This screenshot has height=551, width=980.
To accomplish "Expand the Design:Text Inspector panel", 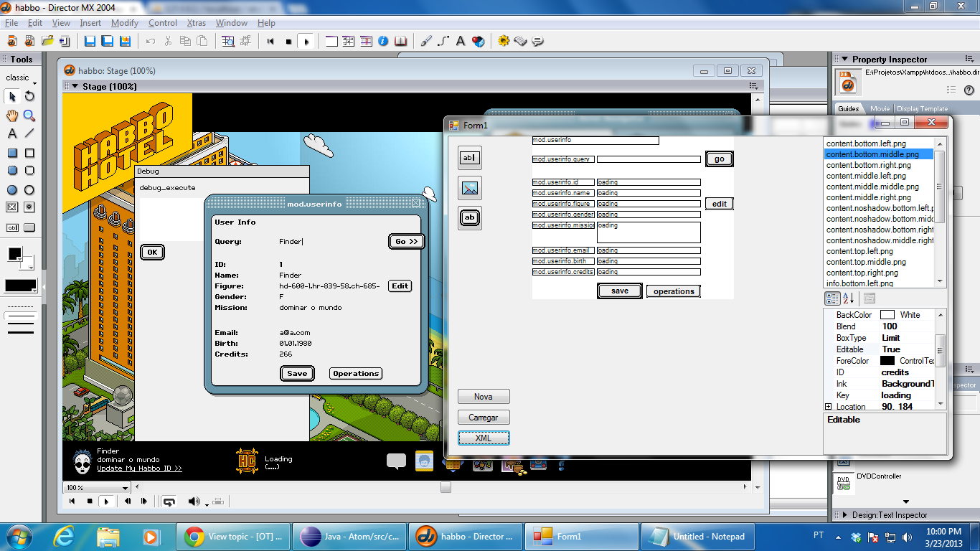I will [844, 514].
